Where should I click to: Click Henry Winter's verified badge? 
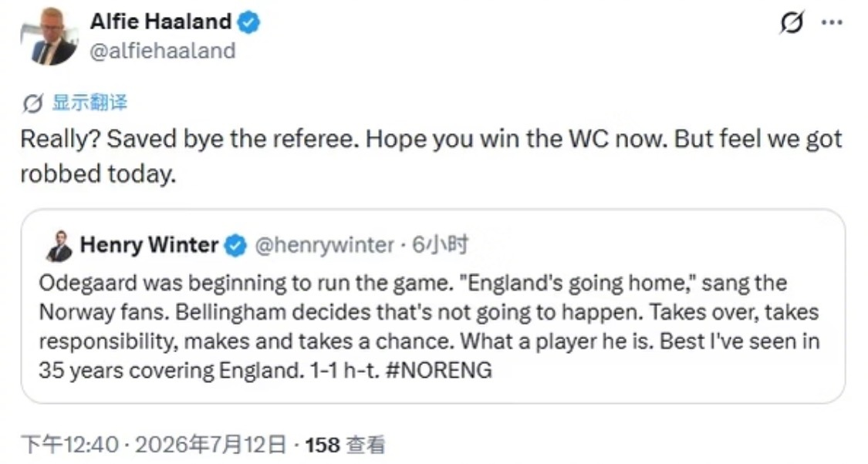coord(235,246)
